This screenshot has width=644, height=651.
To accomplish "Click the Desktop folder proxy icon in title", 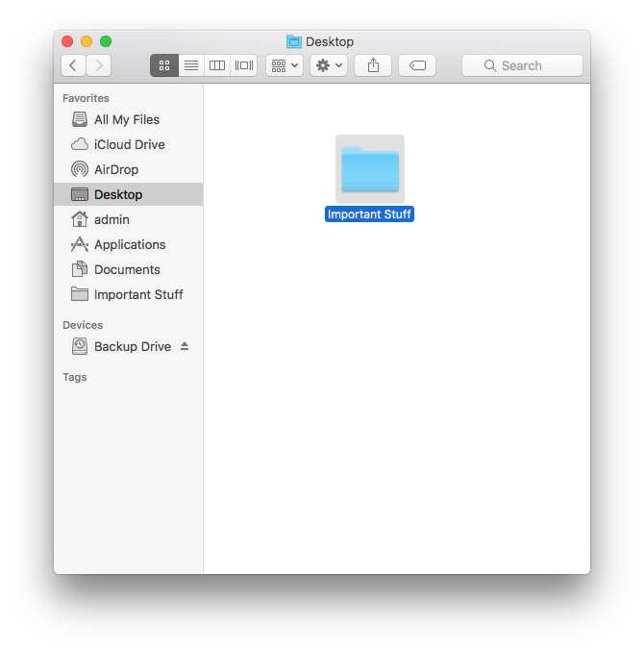I will pyautogui.click(x=294, y=41).
